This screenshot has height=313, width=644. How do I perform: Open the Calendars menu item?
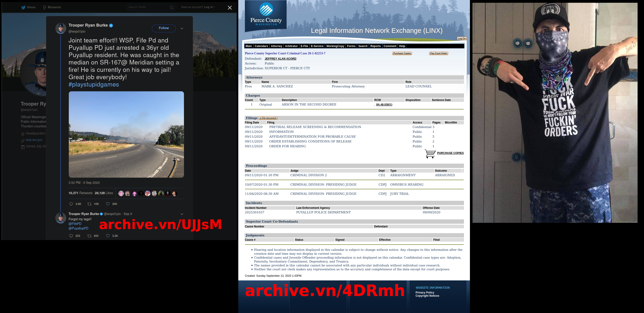click(x=261, y=46)
